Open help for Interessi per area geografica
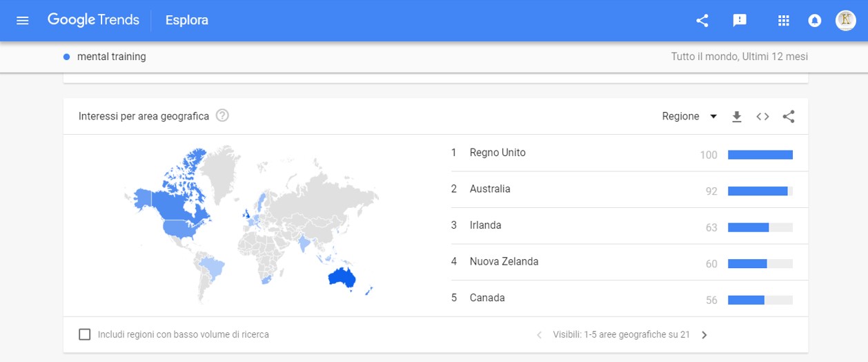Screen dimensions: 868x362 (222, 116)
